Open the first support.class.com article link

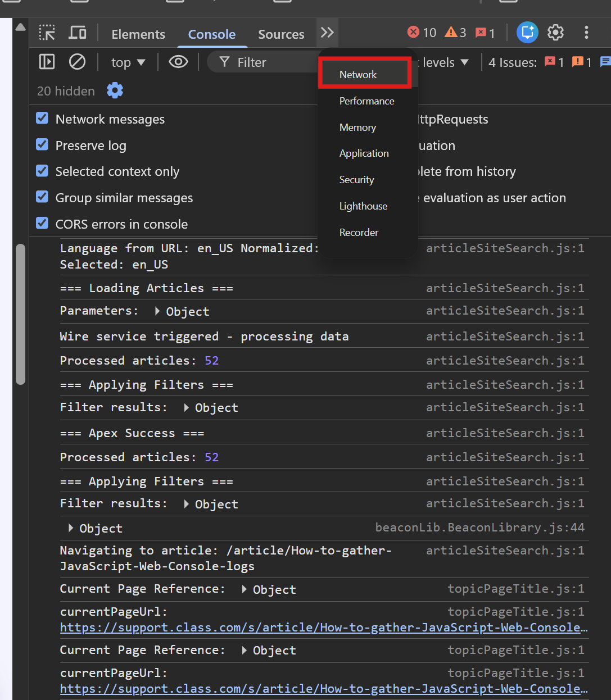click(x=324, y=628)
